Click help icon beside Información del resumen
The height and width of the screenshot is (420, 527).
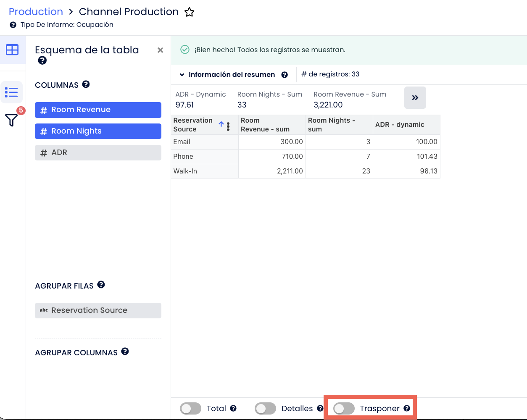285,75
